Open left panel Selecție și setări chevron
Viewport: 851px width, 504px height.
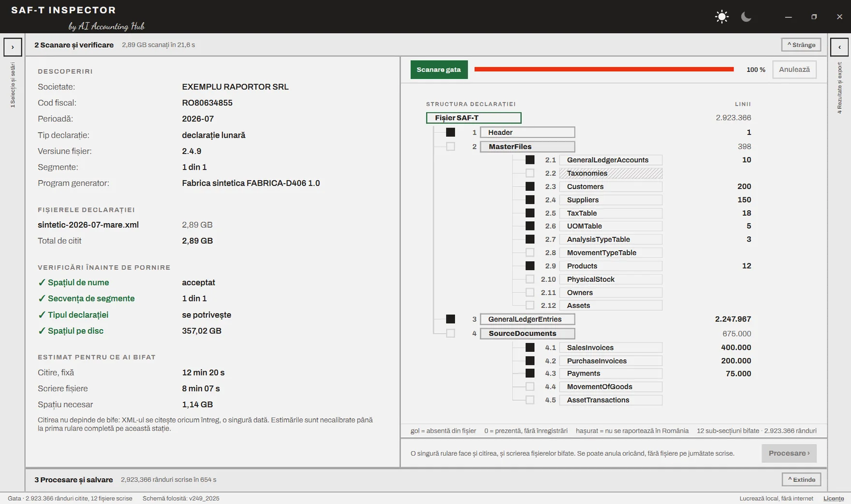tap(13, 47)
